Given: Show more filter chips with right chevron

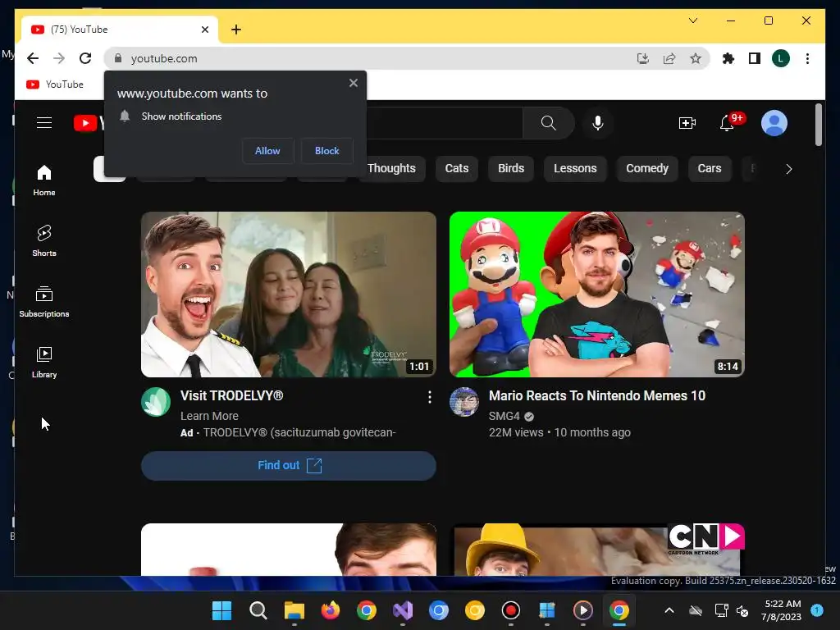Looking at the screenshot, I should tap(788, 169).
